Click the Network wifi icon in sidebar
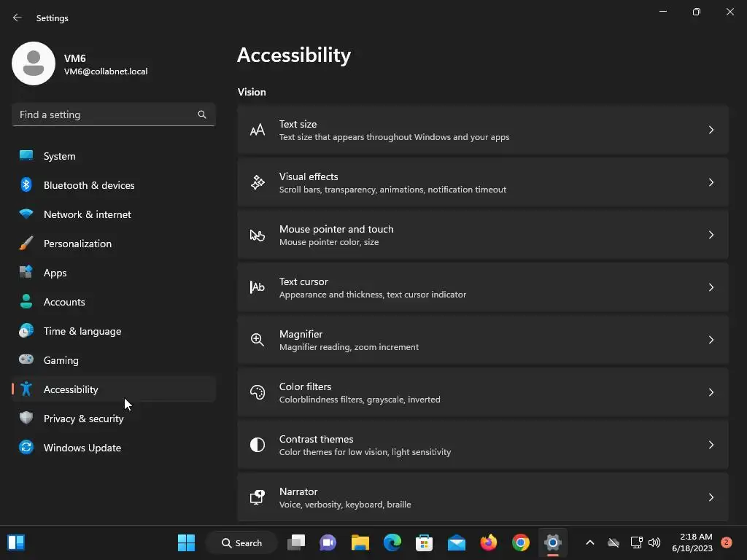The height and width of the screenshot is (560, 747). (26, 214)
